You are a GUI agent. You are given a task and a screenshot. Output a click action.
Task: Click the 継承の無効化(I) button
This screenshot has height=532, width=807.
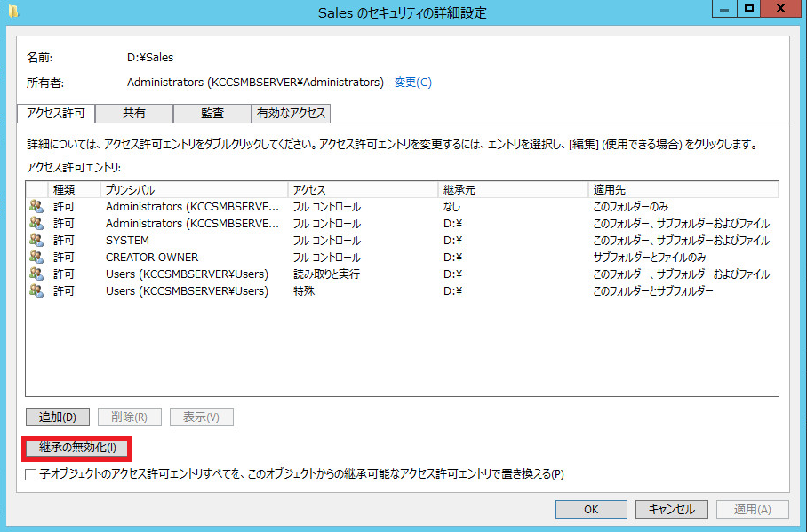(76, 449)
